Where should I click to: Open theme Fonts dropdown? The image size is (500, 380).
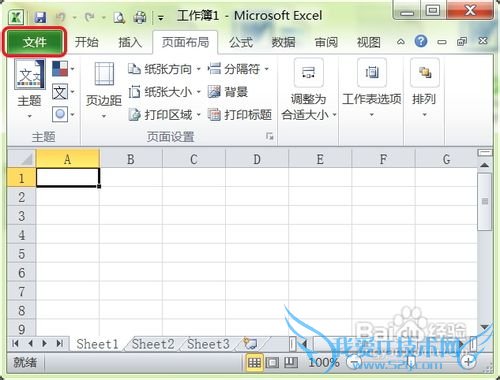[x=63, y=92]
